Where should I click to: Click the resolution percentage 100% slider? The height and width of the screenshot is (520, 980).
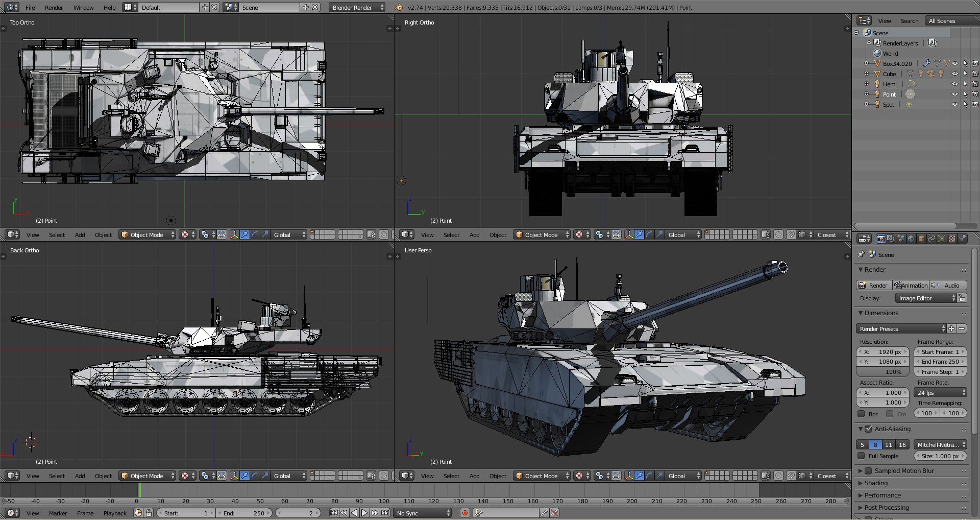coord(883,371)
